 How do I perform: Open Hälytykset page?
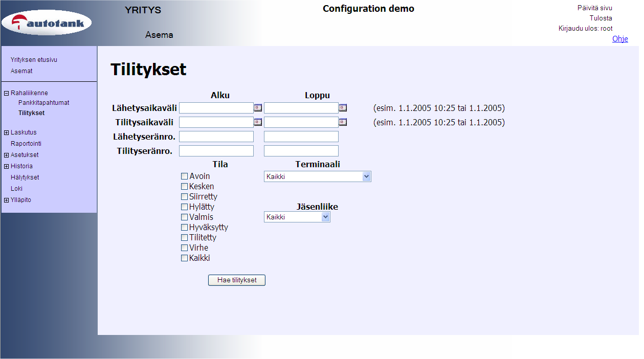25,177
